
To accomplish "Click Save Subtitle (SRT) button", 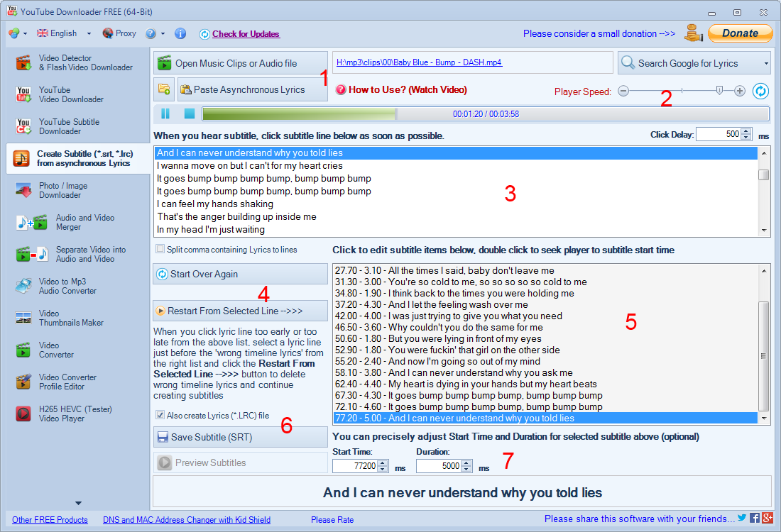I will (x=241, y=438).
